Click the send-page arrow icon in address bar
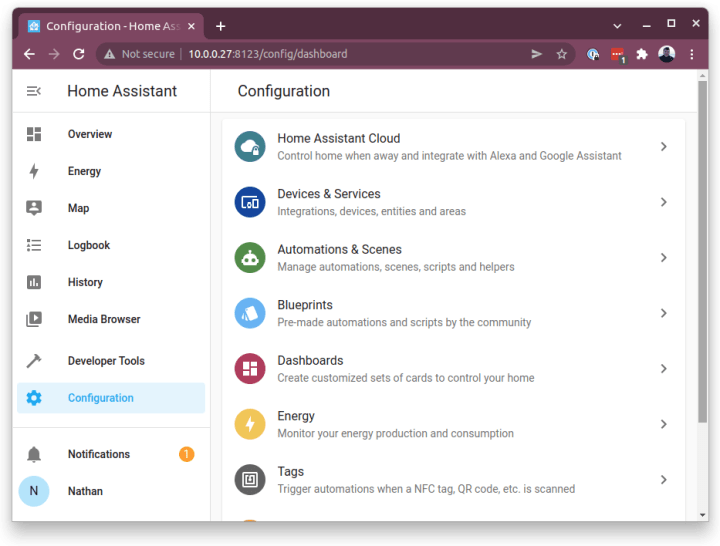This screenshot has width=720, height=546. point(536,54)
